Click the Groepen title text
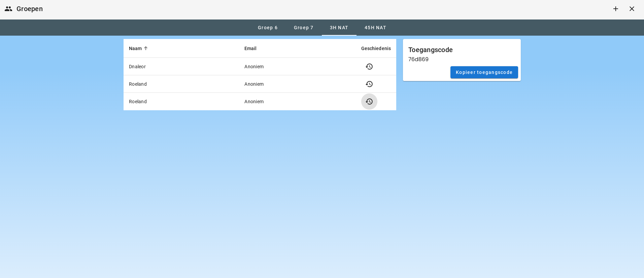This screenshot has width=644, height=278. [x=30, y=9]
